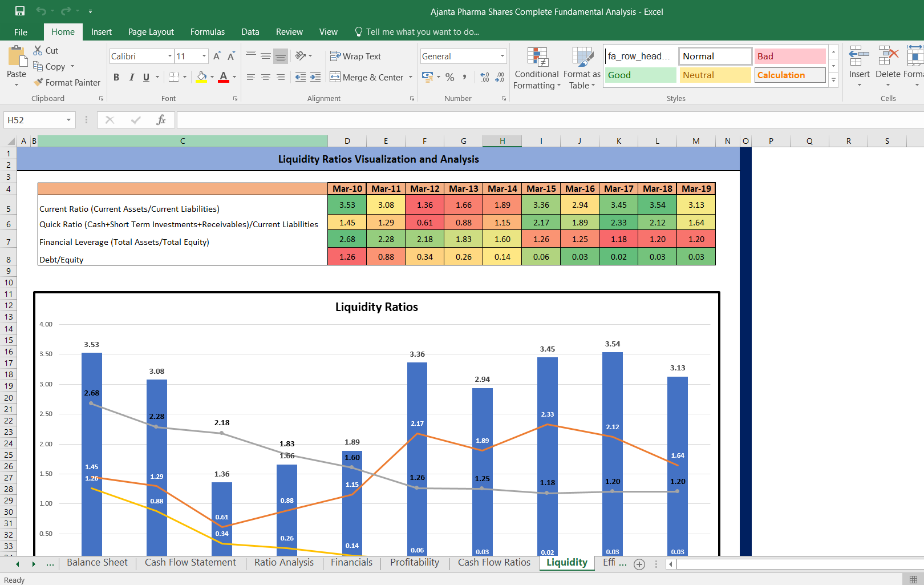924x585 pixels.
Task: Apply the Calculation cell style
Action: coord(790,75)
